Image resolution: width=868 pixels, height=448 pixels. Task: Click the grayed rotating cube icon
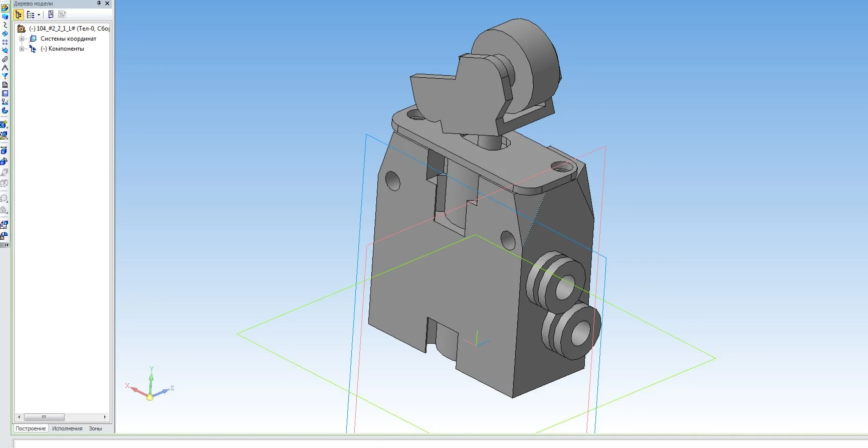pos(4,184)
